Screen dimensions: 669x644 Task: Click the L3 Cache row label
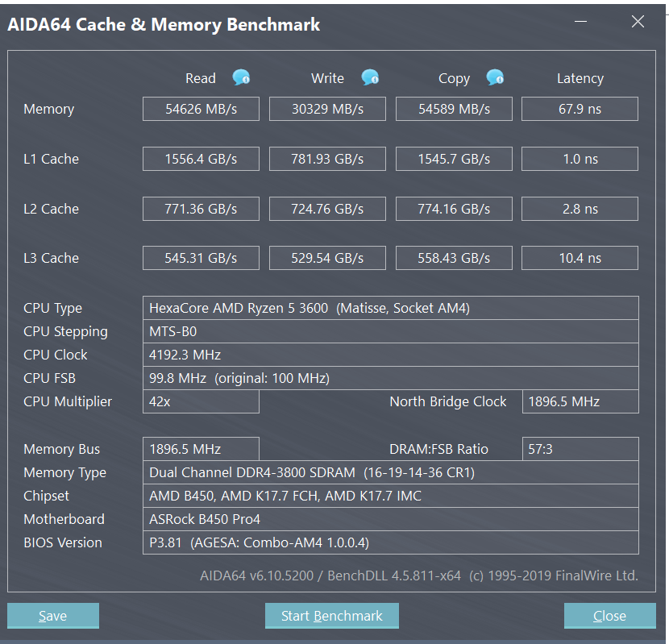[52, 258]
